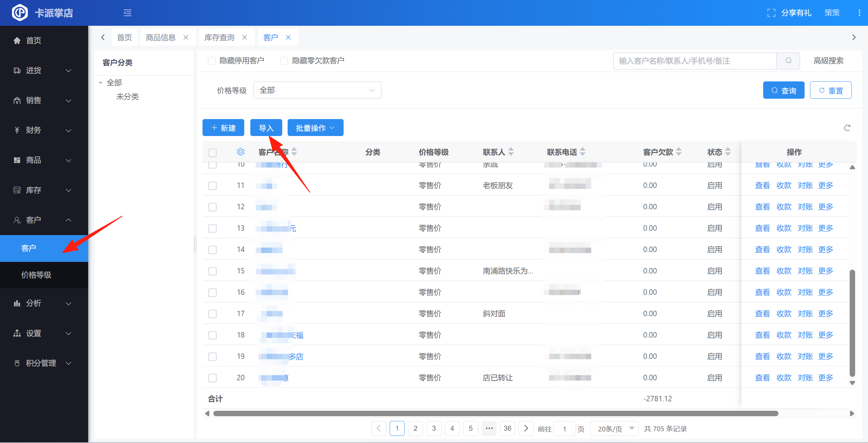Click the search magnifier icon beside the customer input

pyautogui.click(x=788, y=61)
